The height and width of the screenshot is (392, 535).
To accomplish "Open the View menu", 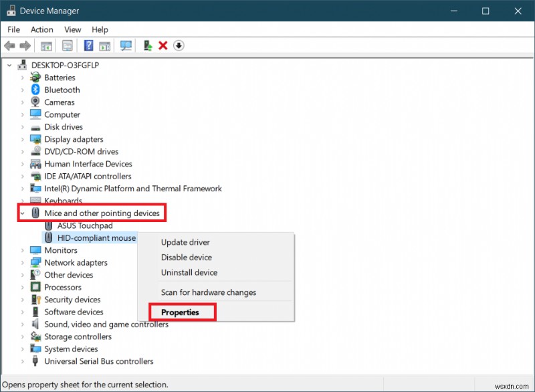I will click(73, 29).
